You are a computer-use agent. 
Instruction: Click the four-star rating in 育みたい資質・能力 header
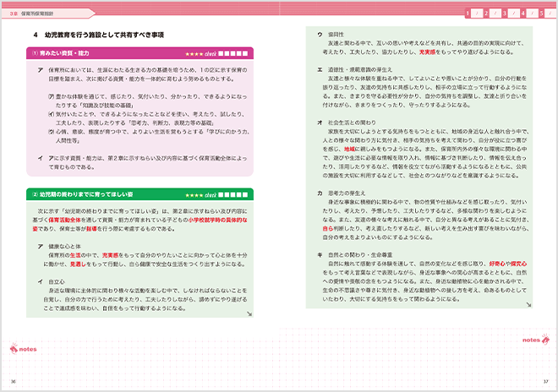(x=194, y=54)
